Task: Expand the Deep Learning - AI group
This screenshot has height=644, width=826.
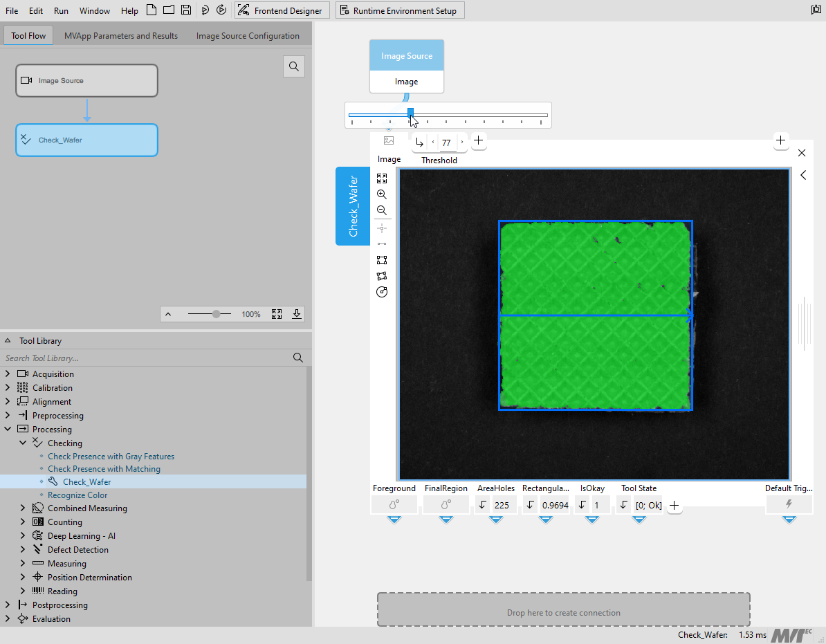Action: 23,536
